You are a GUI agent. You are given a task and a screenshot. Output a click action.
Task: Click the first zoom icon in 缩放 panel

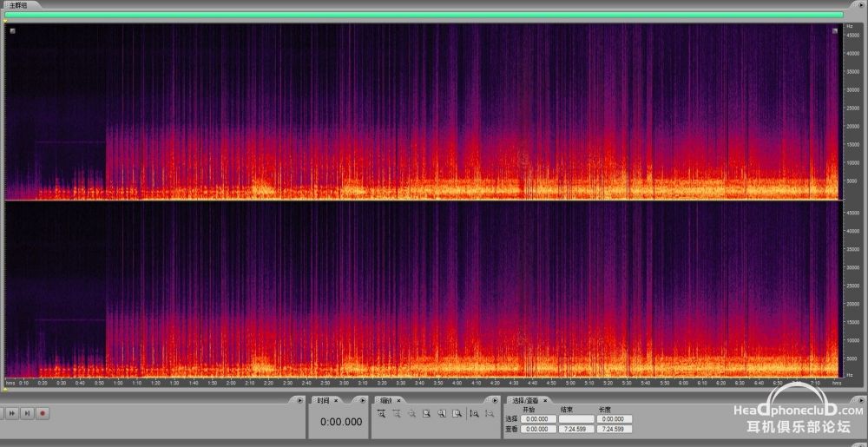pyautogui.click(x=381, y=413)
